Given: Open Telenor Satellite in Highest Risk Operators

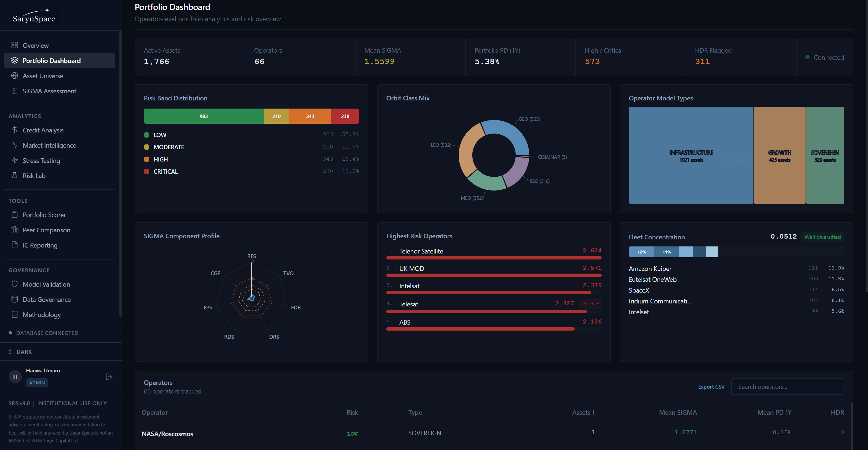Looking at the screenshot, I should point(421,251).
